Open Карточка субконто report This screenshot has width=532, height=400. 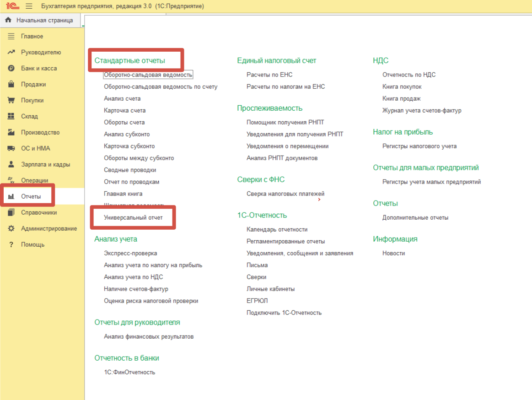point(129,146)
